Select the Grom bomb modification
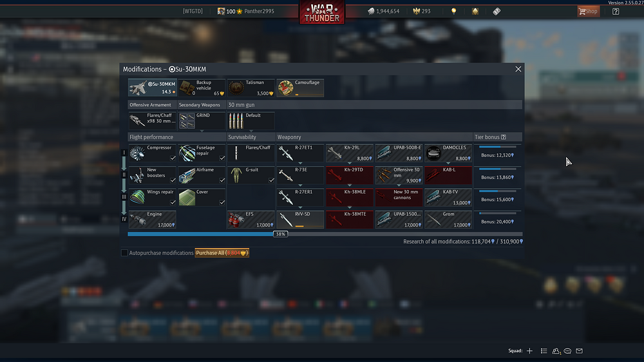Viewport: 644px width, 362px height. [448, 220]
